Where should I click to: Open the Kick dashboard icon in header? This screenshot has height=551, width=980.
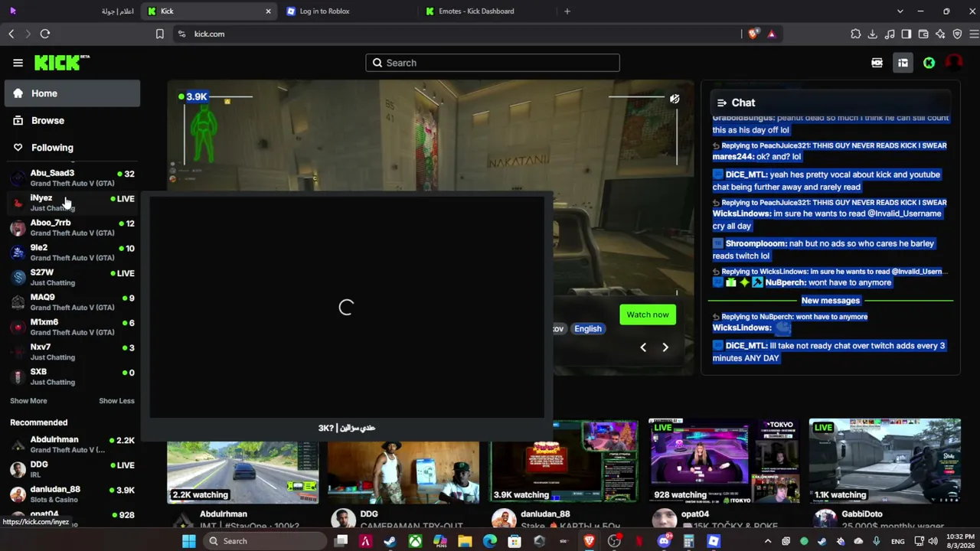point(903,63)
